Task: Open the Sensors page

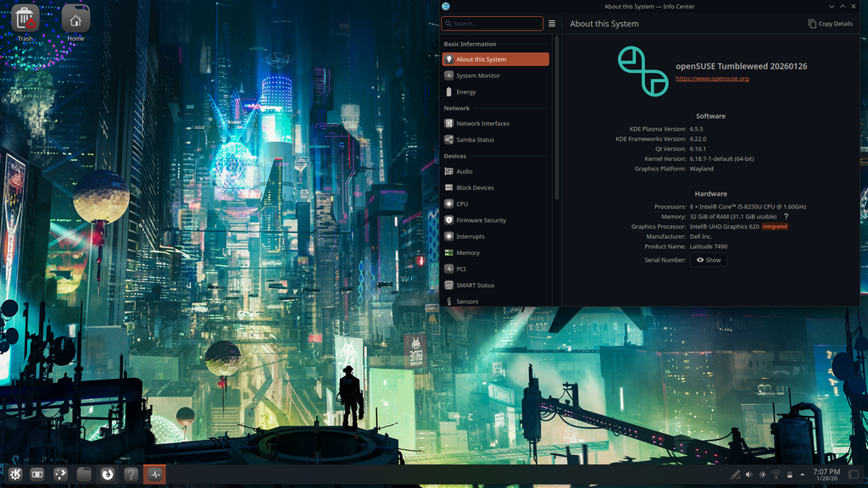Action: point(495,301)
